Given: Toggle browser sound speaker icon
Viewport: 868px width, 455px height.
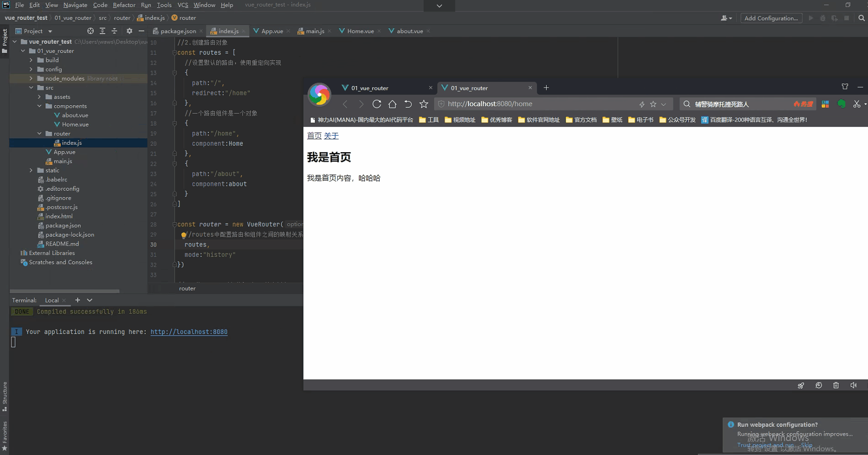Looking at the screenshot, I should (854, 385).
